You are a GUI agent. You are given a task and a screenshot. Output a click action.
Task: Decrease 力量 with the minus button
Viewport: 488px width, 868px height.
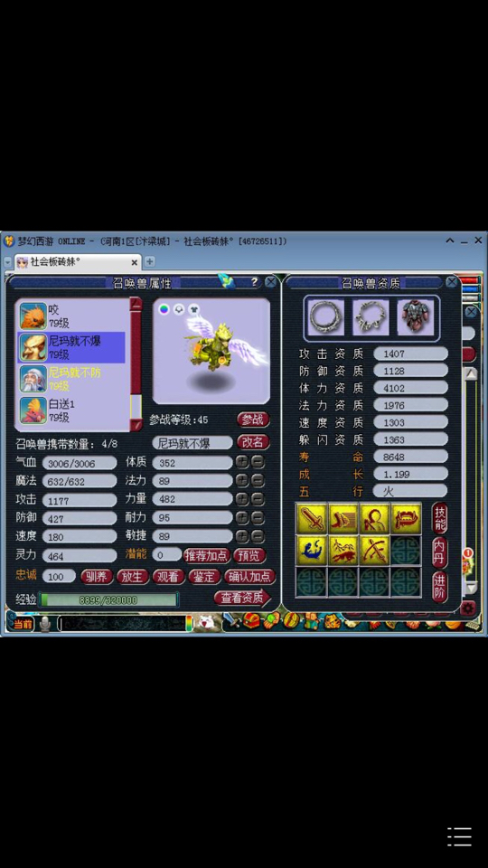tap(258, 499)
